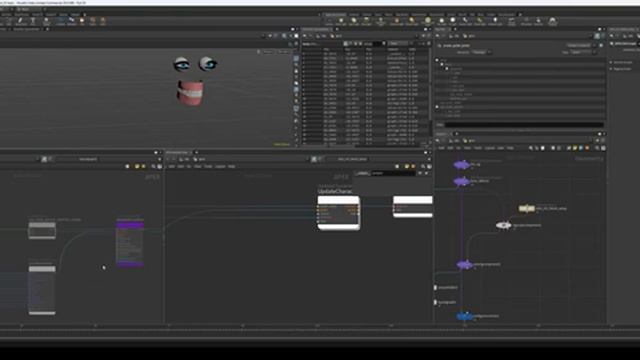Image resolution: width=640 pixels, height=360 pixels.
Task: Click the search field of the tab menu popup
Action: coord(393,173)
